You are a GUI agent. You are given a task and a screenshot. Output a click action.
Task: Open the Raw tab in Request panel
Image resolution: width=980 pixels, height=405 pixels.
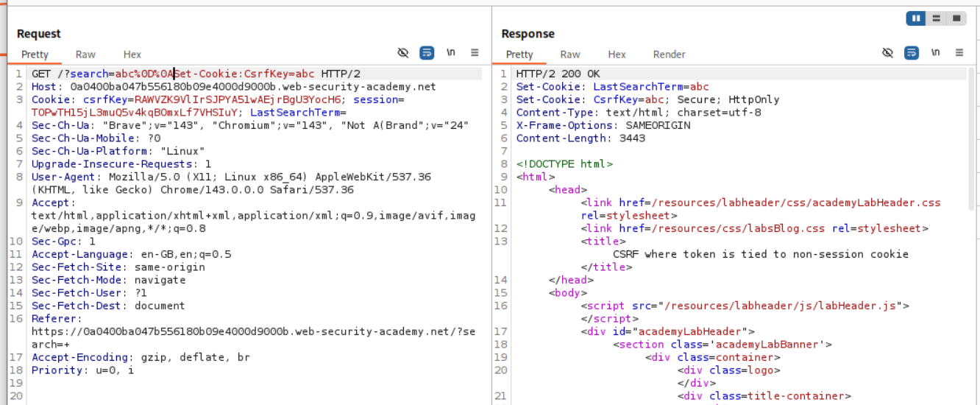[85, 54]
